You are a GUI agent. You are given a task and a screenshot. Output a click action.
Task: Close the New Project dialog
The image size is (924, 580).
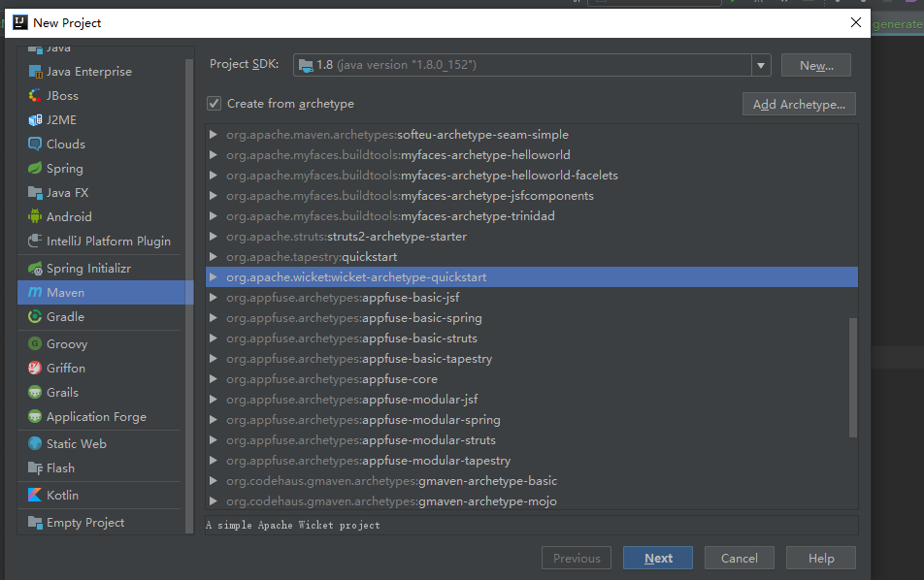pyautogui.click(x=856, y=22)
